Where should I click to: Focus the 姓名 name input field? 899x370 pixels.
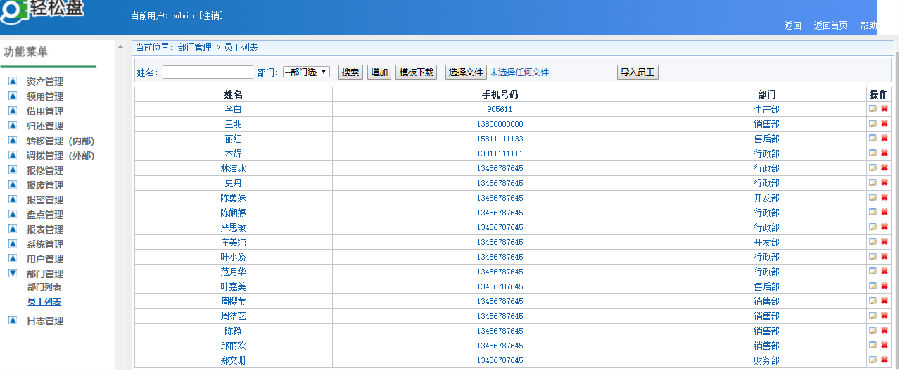click(x=208, y=72)
